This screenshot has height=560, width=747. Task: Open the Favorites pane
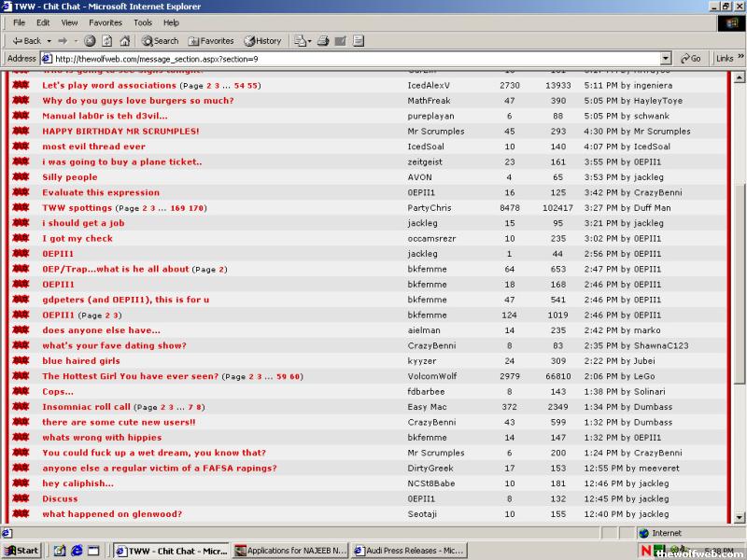(211, 41)
